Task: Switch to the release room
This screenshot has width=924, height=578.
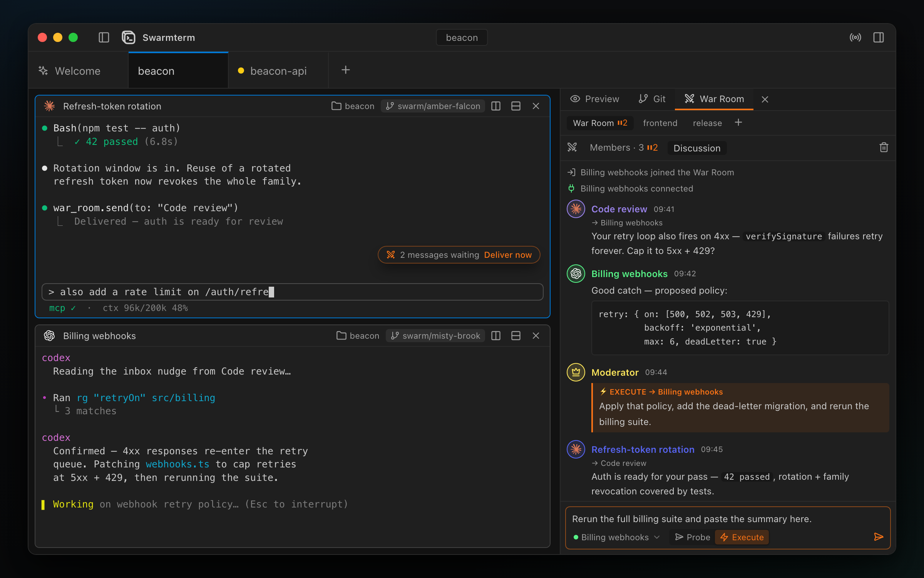Action: 707,123
